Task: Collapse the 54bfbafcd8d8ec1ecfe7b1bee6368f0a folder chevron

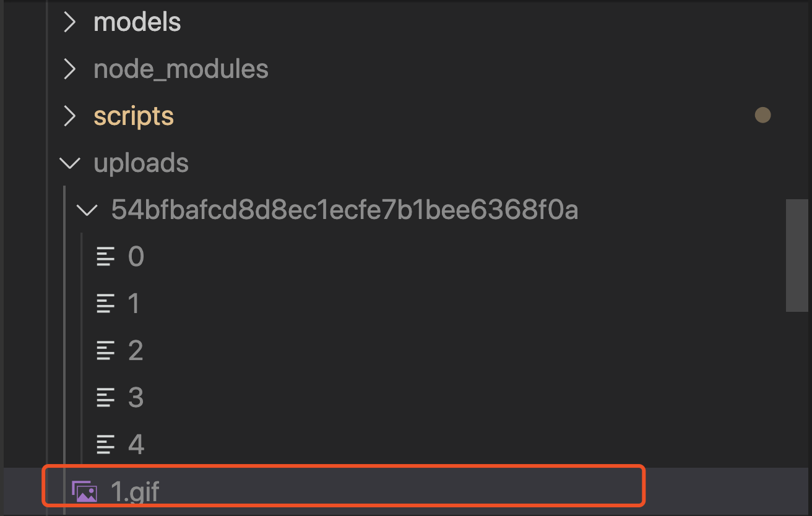Action: point(87,210)
